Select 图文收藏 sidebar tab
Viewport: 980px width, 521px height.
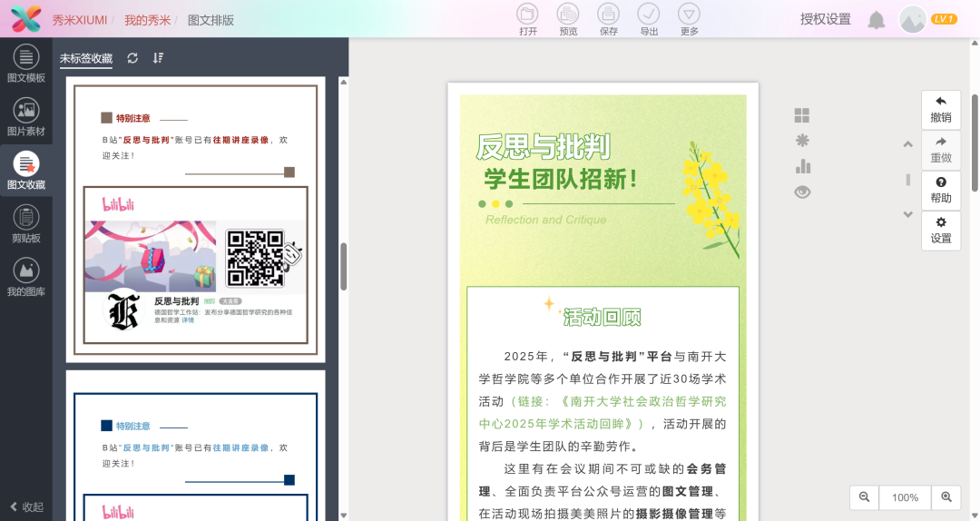[25, 170]
